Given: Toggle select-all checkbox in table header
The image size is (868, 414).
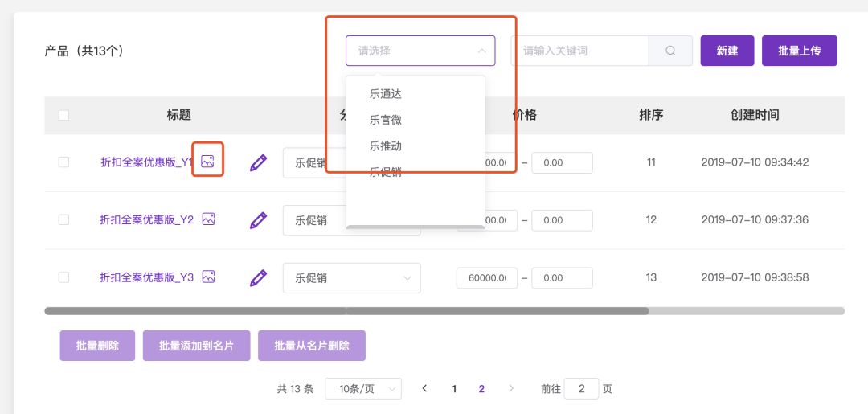Looking at the screenshot, I should coord(63,115).
